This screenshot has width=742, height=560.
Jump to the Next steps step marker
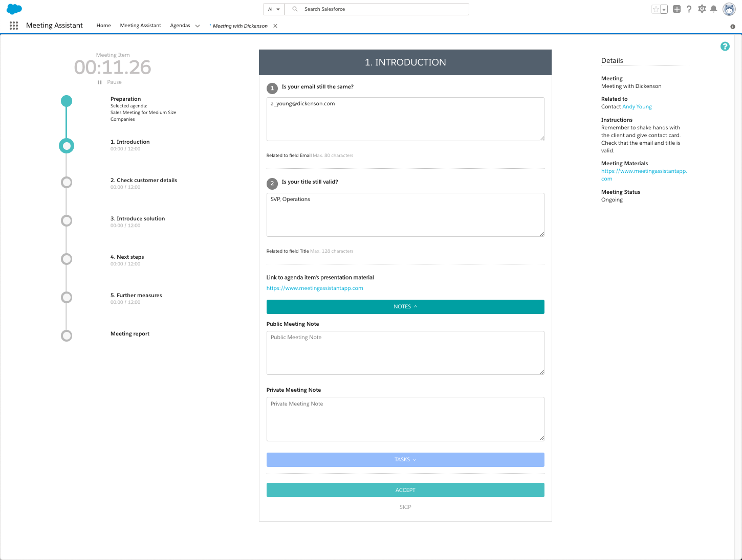(x=67, y=259)
